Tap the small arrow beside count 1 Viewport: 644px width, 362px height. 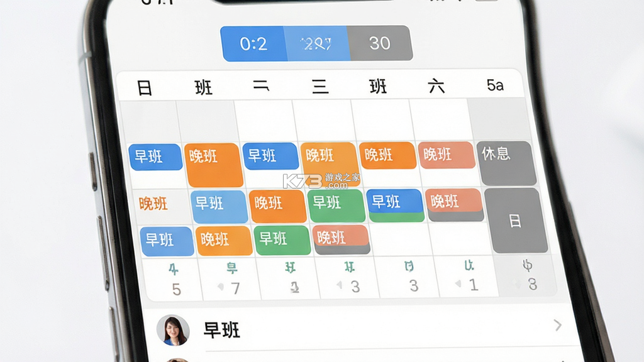pyautogui.click(x=458, y=283)
